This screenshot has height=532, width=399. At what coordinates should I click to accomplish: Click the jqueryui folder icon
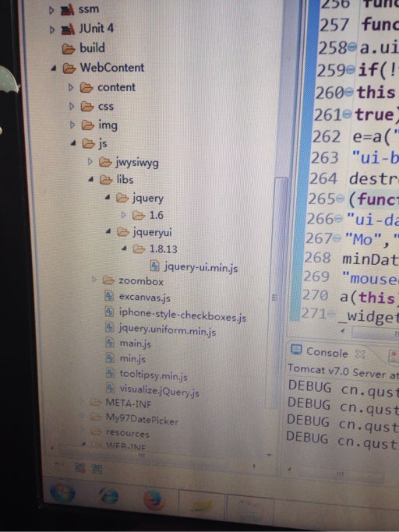[x=123, y=232]
